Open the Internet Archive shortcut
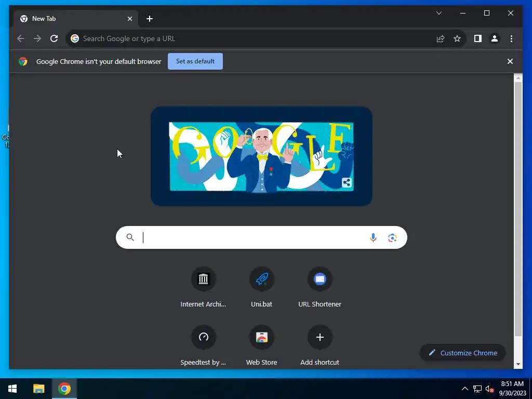The image size is (532, 399). (203, 288)
